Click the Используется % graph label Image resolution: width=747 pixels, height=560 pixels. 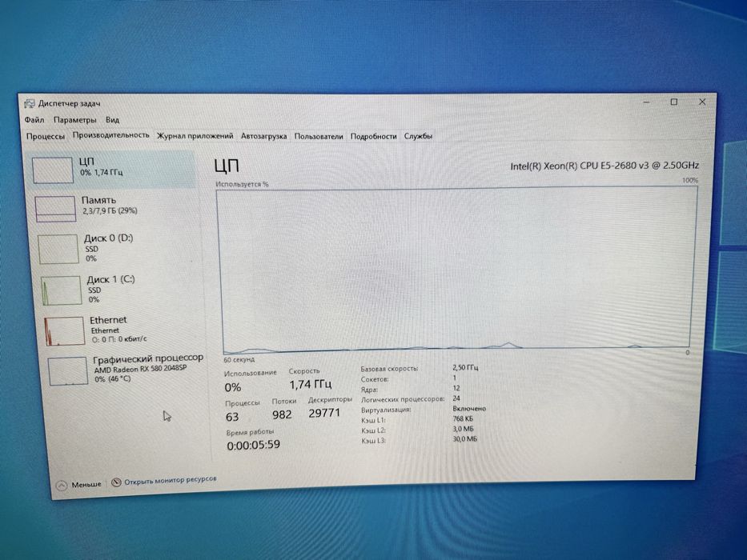(242, 184)
